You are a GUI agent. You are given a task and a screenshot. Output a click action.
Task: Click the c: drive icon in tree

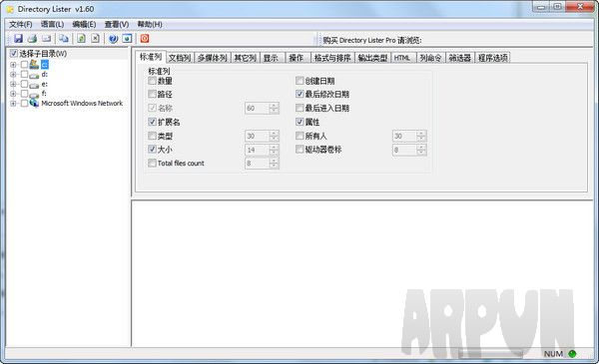[34, 64]
